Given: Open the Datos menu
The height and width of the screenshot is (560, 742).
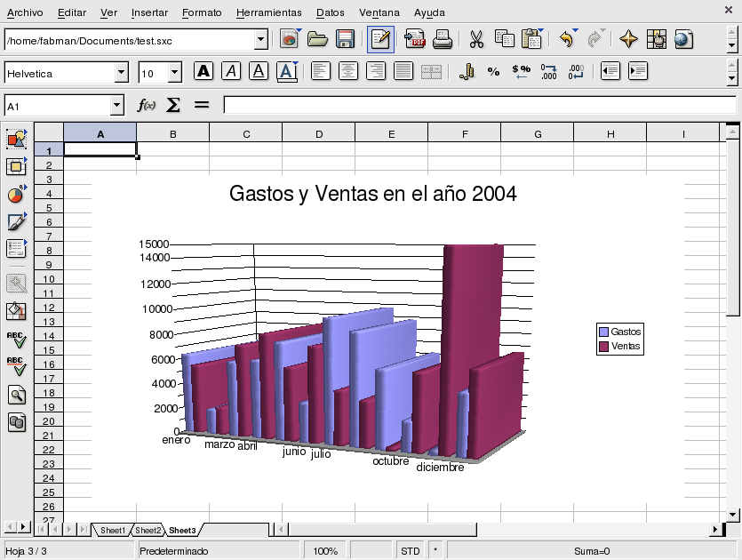Looking at the screenshot, I should tap(331, 12).
